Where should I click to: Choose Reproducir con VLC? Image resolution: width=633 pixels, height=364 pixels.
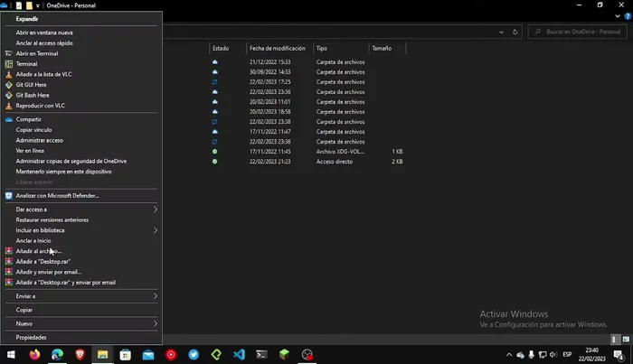(x=81, y=106)
